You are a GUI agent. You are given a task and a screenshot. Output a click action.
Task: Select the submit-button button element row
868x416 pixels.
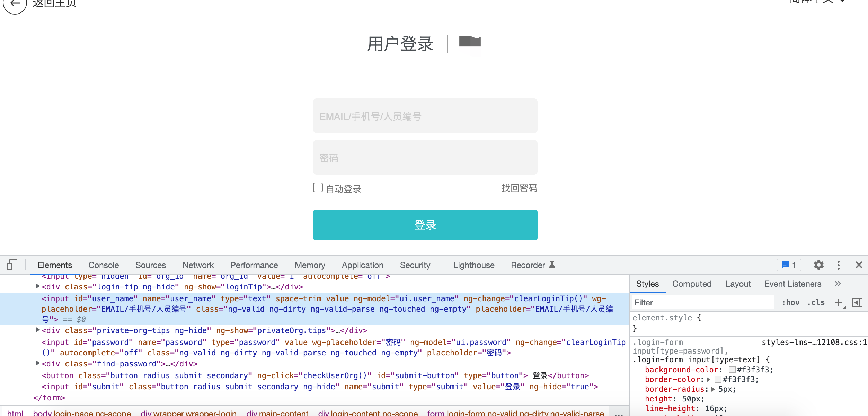315,375
